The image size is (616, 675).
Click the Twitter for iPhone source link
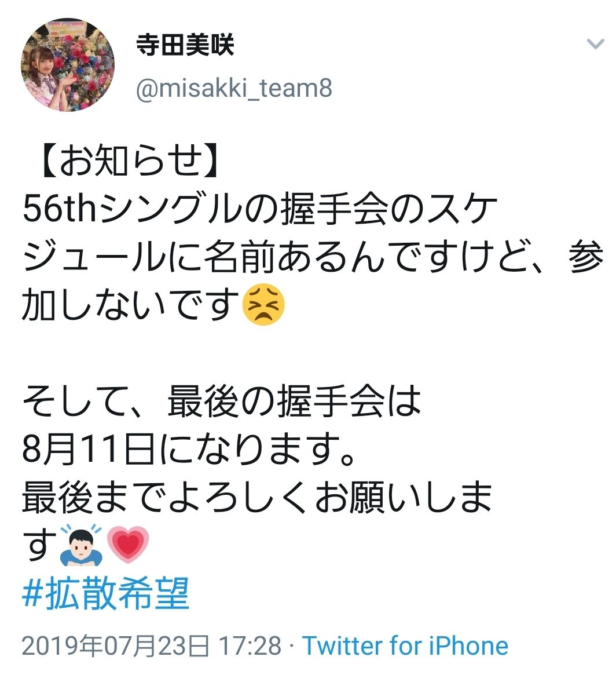405,645
